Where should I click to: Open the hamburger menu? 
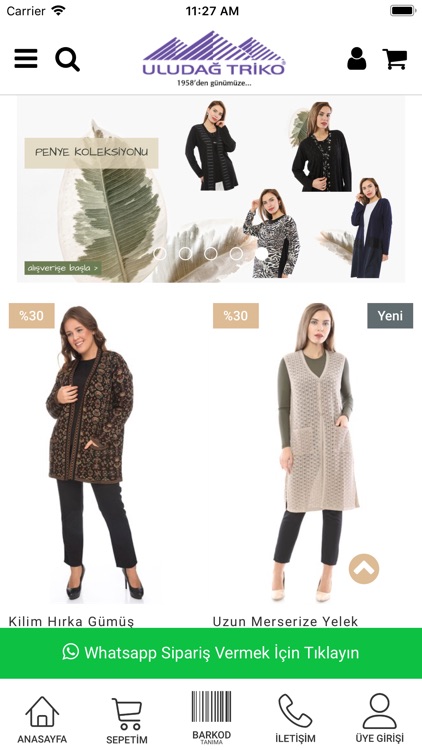point(26,59)
